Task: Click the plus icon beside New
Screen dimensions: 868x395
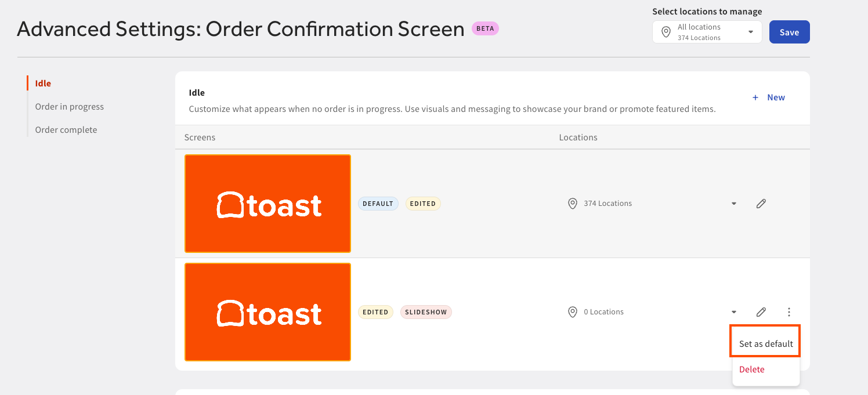Action: pyautogui.click(x=755, y=97)
